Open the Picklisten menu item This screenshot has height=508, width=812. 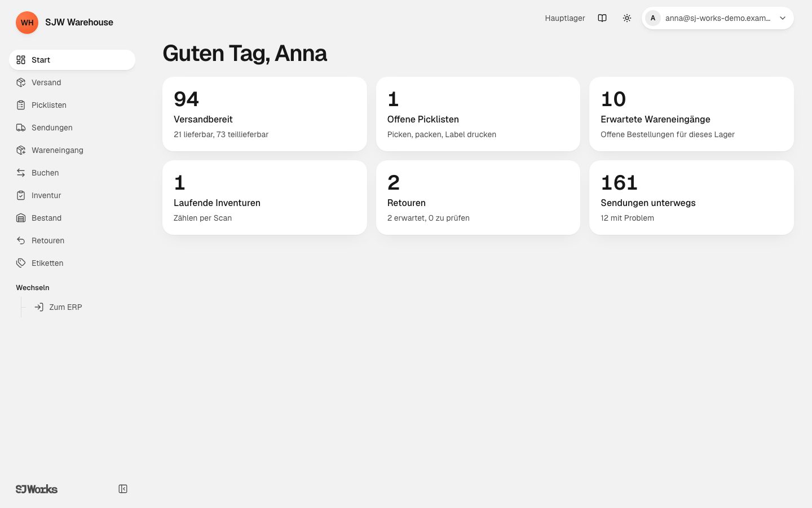(x=72, y=105)
